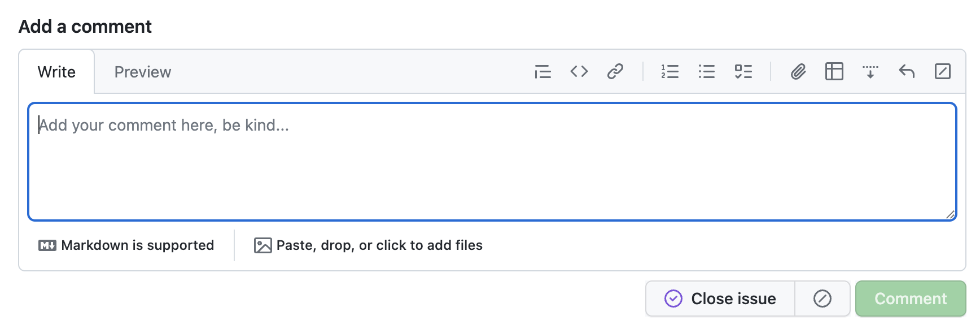The height and width of the screenshot is (320, 980).
Task: Click the dotted line down-arrow toolbar icon
Action: click(x=870, y=72)
